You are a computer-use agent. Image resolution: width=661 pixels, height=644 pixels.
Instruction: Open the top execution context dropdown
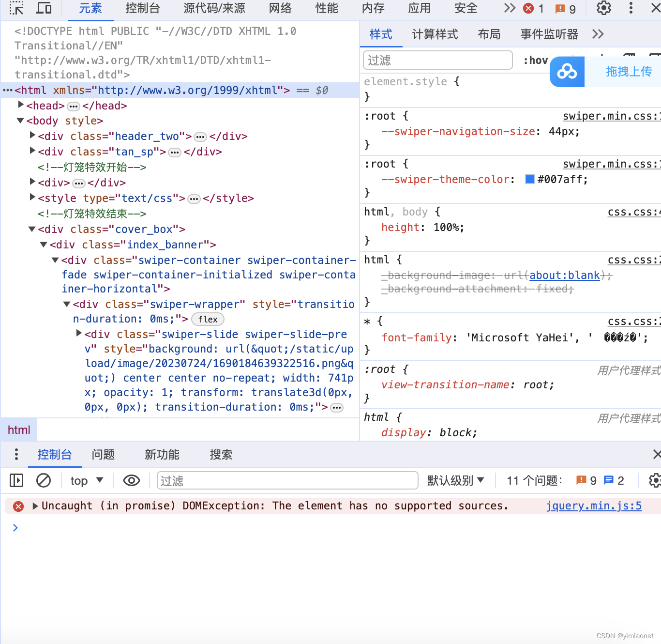[x=86, y=480]
